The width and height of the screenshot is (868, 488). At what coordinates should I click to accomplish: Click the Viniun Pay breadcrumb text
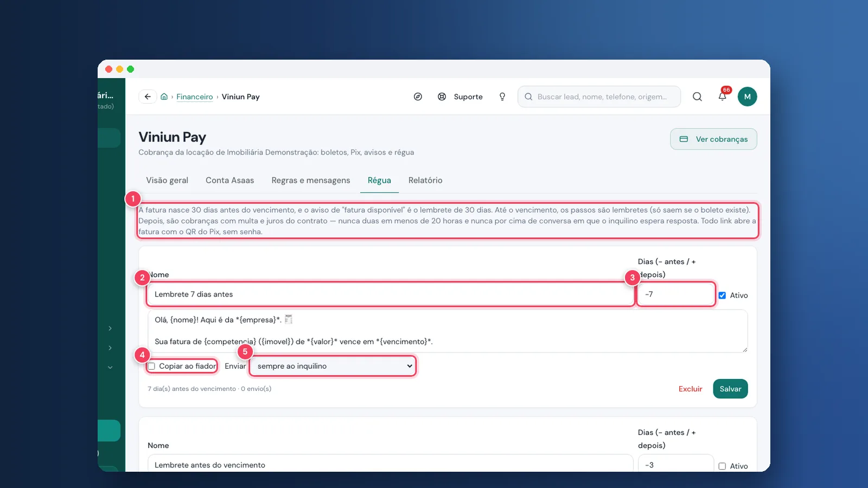point(241,97)
